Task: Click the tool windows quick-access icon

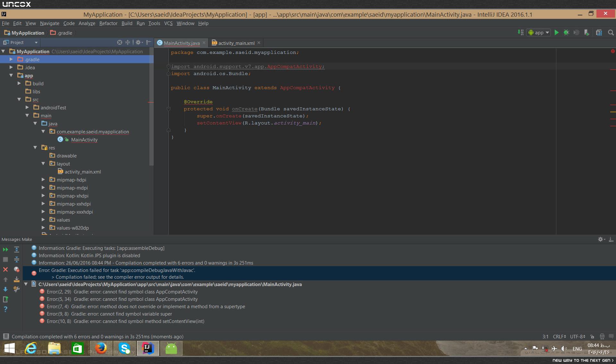Action: (6, 336)
